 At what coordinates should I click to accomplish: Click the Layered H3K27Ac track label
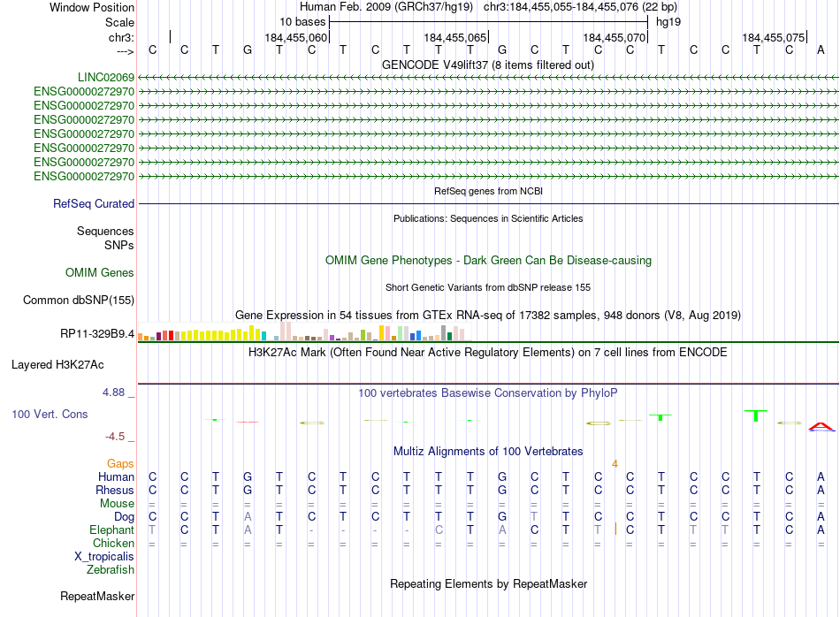[57, 365]
